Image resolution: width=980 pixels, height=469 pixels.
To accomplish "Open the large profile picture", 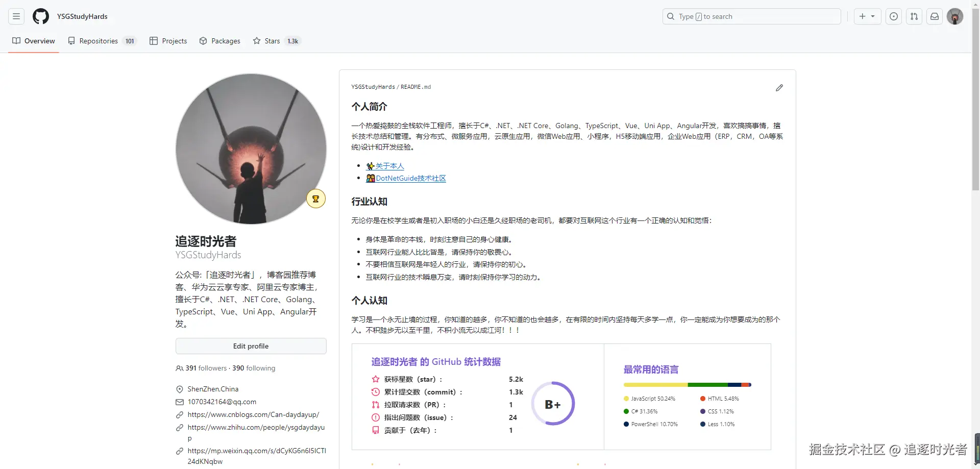I will [251, 149].
